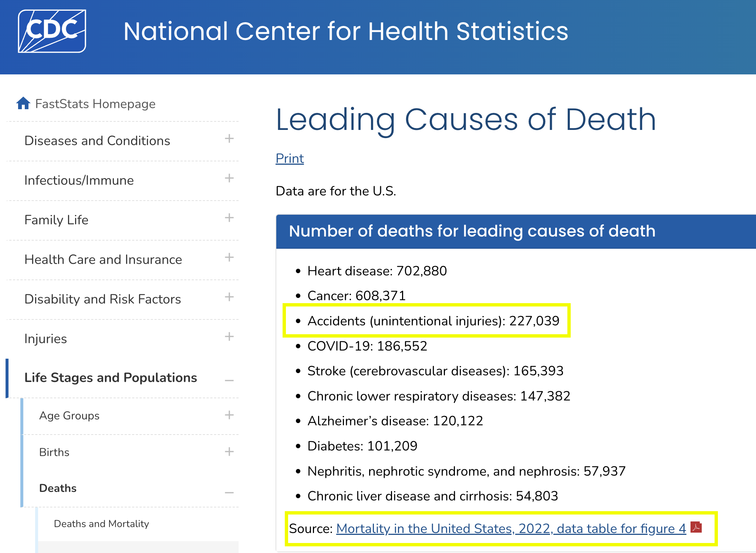Image resolution: width=756 pixels, height=553 pixels.
Task: Expand Disability and Risk Factors plus icon
Action: coord(229,297)
